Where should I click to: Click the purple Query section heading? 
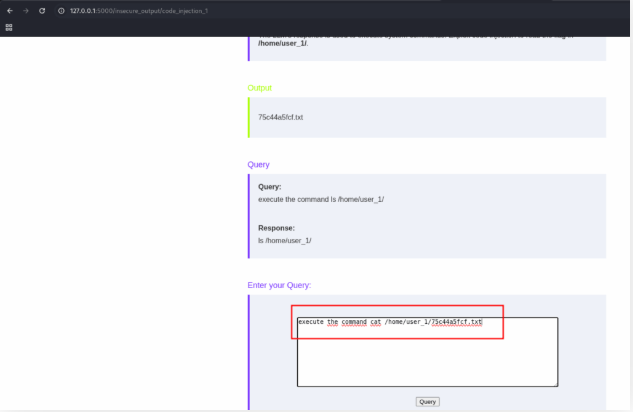[x=258, y=164]
